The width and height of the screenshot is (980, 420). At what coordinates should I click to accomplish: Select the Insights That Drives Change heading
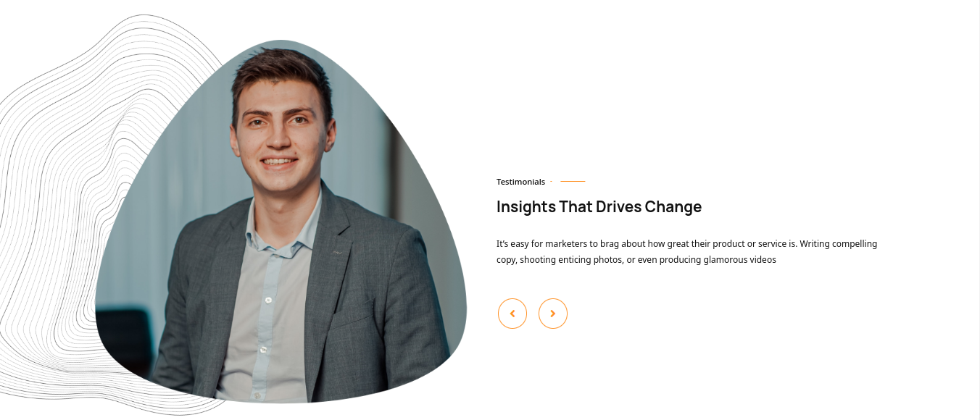pos(599,206)
